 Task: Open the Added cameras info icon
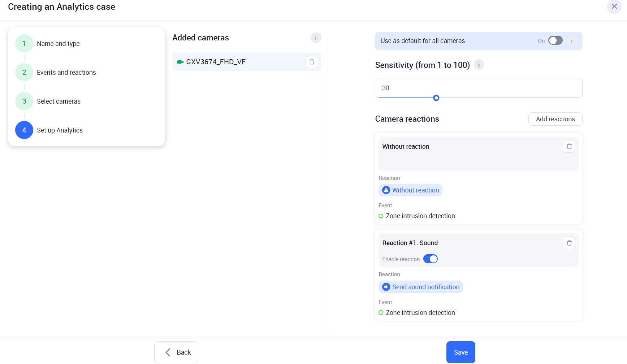[x=316, y=38]
